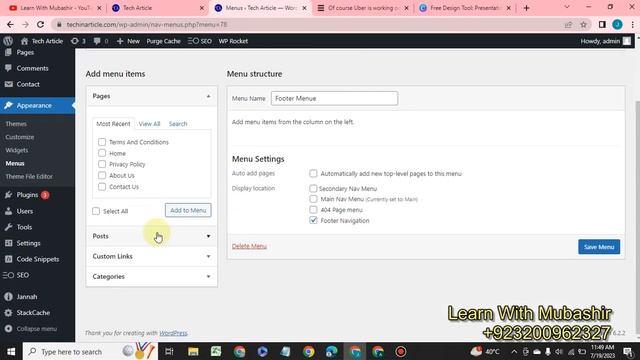The image size is (640, 360).
Task: Click the Windows taskbar search box
Action: point(90,351)
